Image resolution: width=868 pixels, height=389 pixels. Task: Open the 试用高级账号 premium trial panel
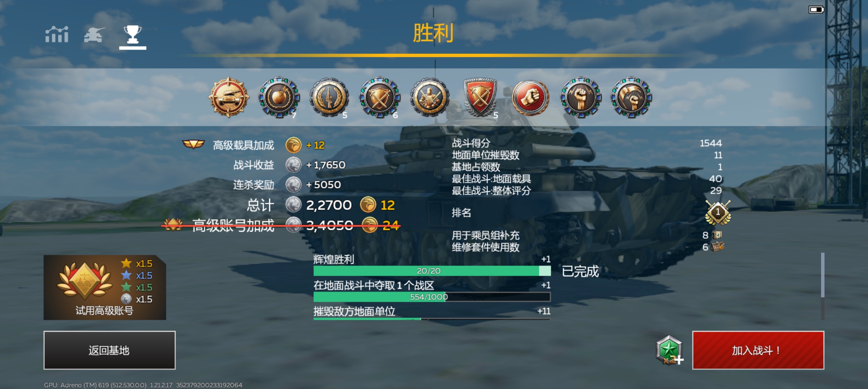click(105, 287)
